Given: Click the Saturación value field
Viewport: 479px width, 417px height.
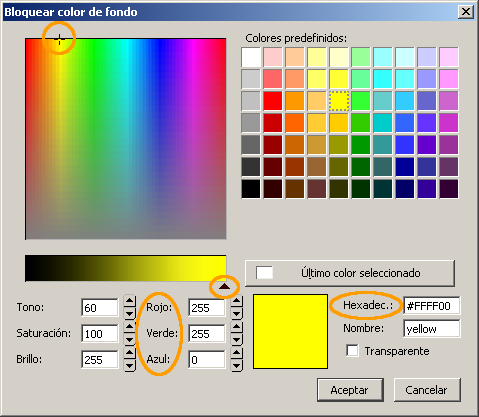Looking at the screenshot, I should pyautogui.click(x=100, y=333).
